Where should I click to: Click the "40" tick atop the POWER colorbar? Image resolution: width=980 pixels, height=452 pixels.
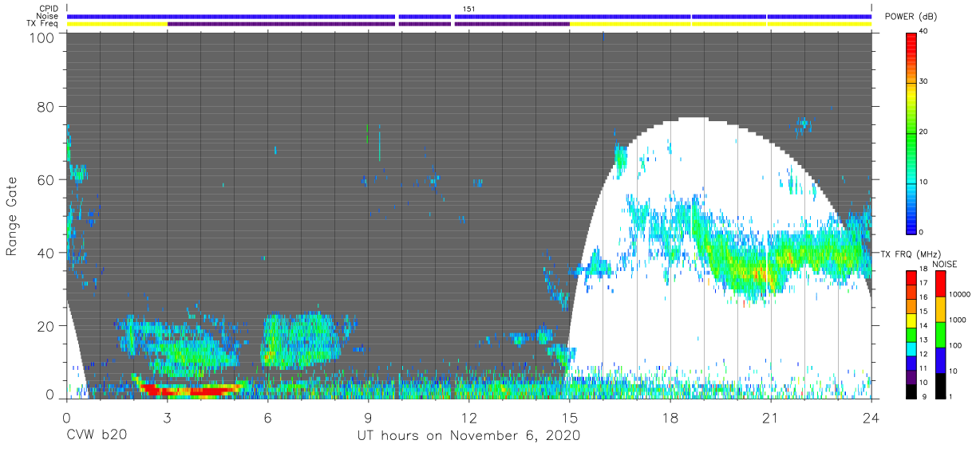pos(924,31)
